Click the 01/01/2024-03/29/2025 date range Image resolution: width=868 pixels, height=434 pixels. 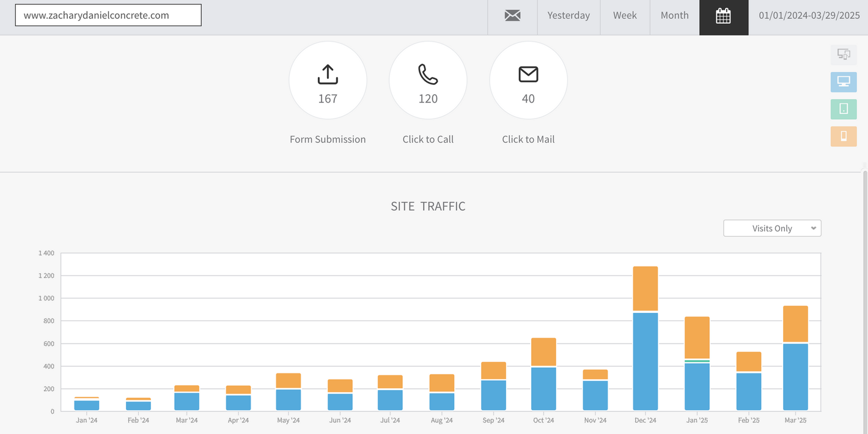809,16
